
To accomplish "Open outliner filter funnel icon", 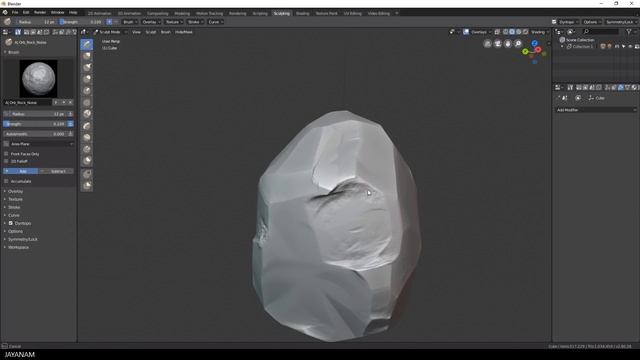I will click(629, 31).
